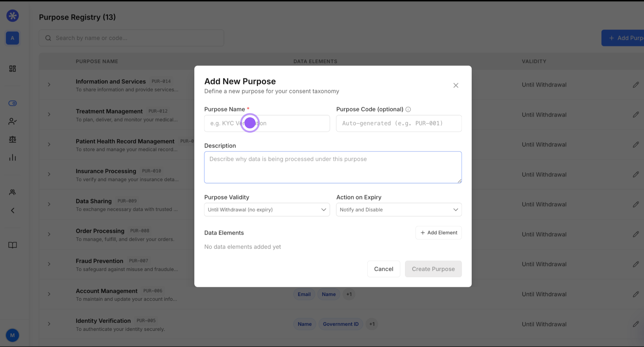Click the +1 badge in Account Management row
Image resolution: width=644 pixels, height=347 pixels.
pyautogui.click(x=349, y=295)
